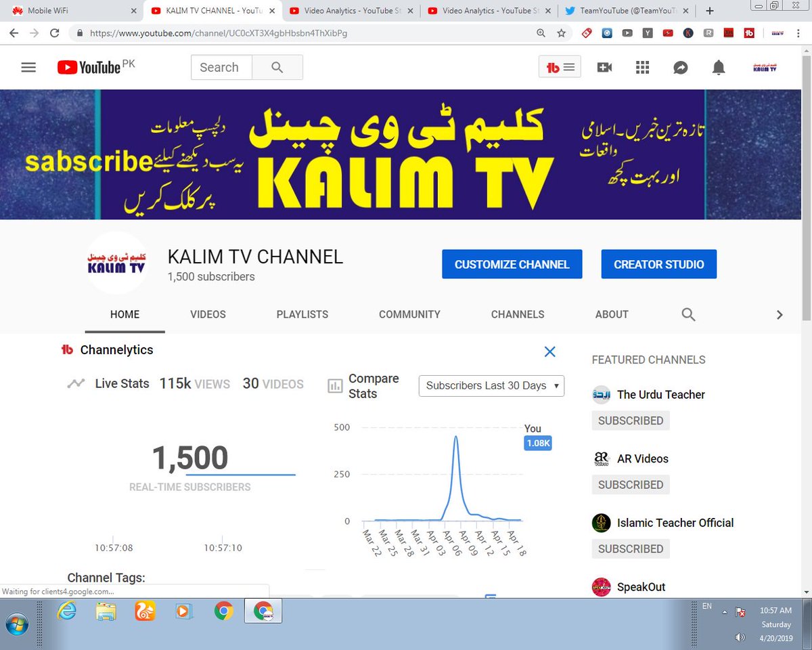Open the YouTube guide hamburger menu
812x650 pixels.
tap(28, 68)
